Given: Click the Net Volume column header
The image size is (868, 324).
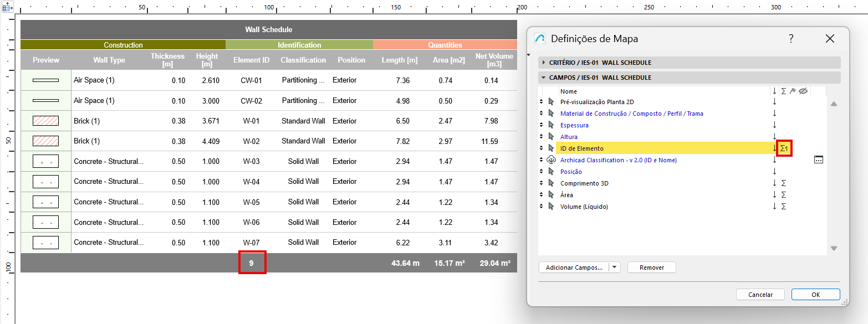Looking at the screenshot, I should [494, 60].
